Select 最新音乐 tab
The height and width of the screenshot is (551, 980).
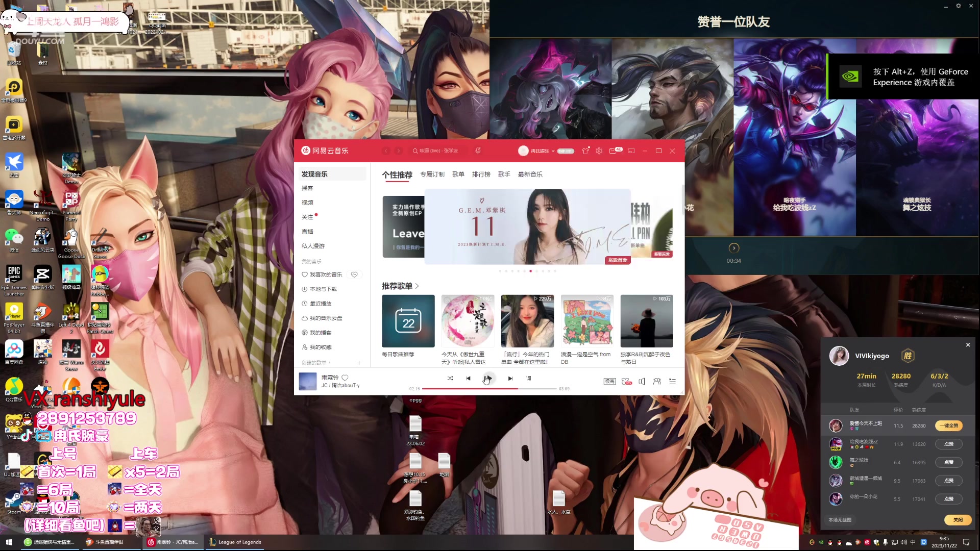[530, 174]
